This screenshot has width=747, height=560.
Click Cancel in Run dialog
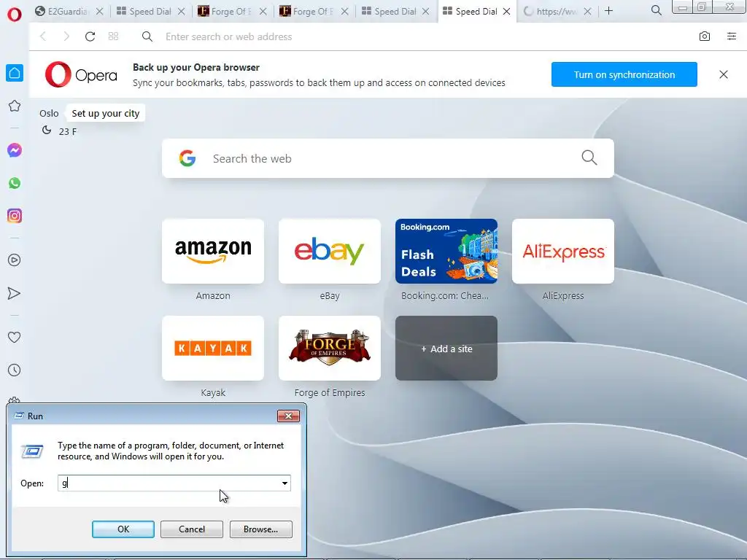[192, 529]
